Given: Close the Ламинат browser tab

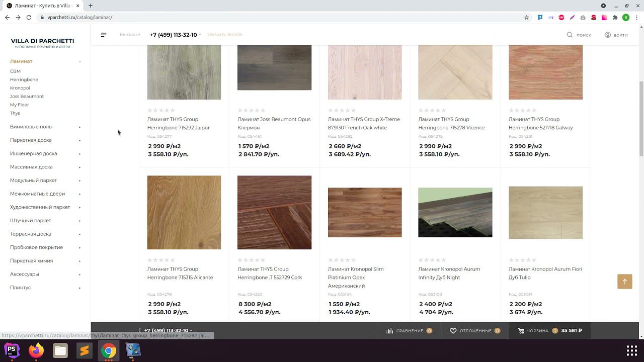Looking at the screenshot, I should point(78,6).
